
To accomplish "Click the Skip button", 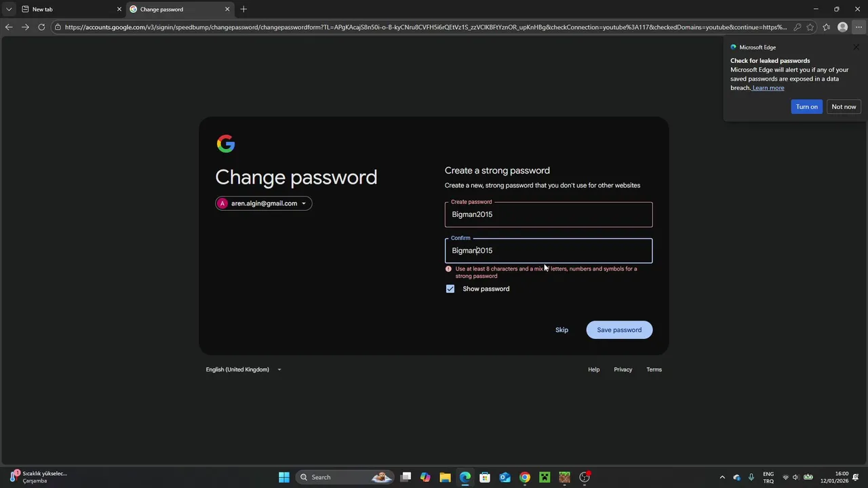I will [561, 330].
